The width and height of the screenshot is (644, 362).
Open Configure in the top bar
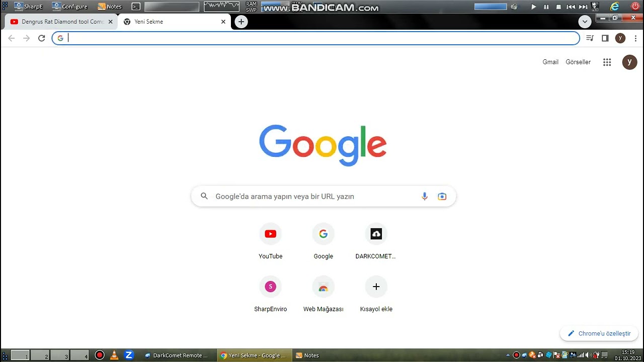(70, 7)
